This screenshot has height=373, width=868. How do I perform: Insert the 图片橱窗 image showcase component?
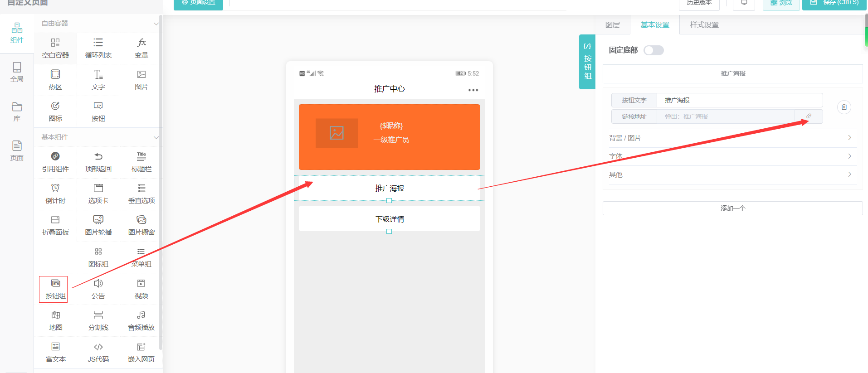[141, 225]
